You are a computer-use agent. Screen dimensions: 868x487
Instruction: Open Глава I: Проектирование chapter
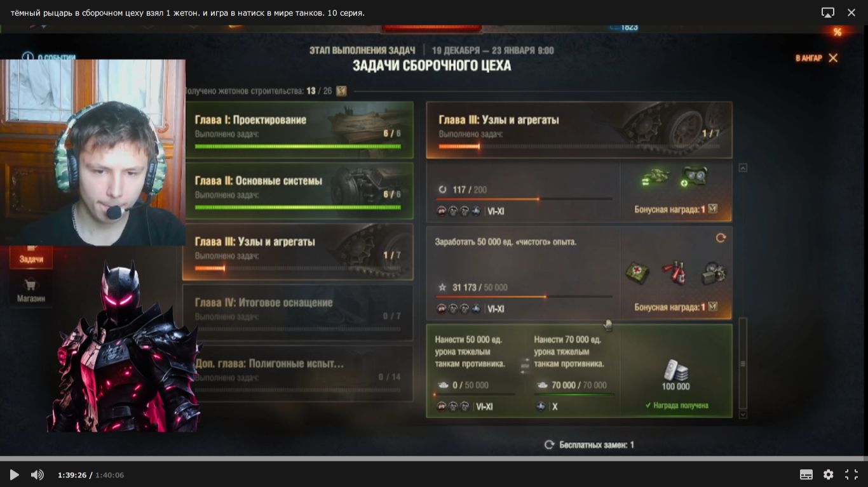tap(298, 130)
